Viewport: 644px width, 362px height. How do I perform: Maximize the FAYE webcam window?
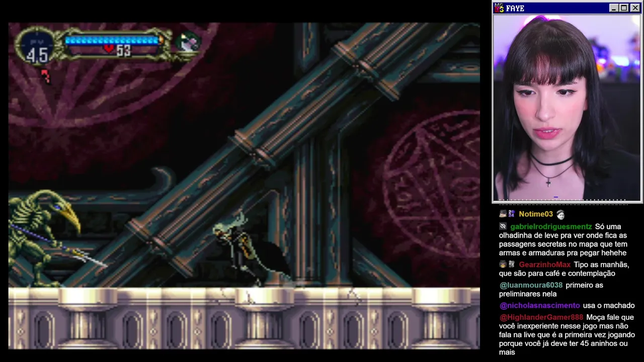point(624,8)
